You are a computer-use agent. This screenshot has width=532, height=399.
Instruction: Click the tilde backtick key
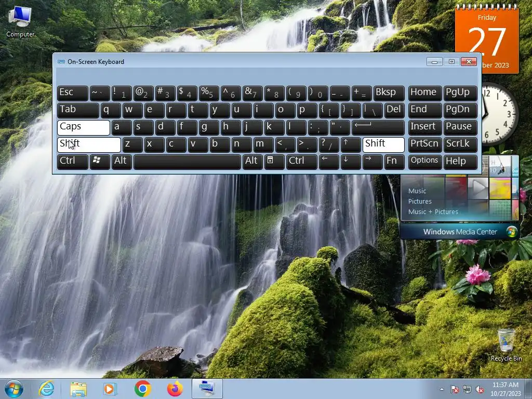click(x=100, y=94)
